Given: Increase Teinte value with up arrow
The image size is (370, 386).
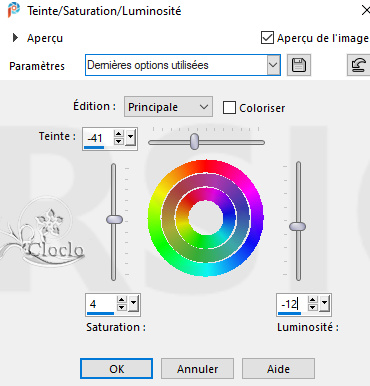Looking at the screenshot, I should tap(119, 134).
